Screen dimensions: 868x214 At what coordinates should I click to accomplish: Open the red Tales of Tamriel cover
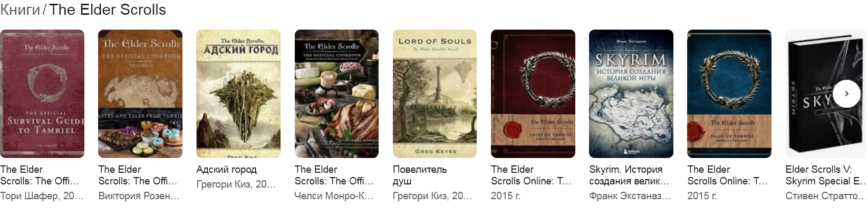533,94
